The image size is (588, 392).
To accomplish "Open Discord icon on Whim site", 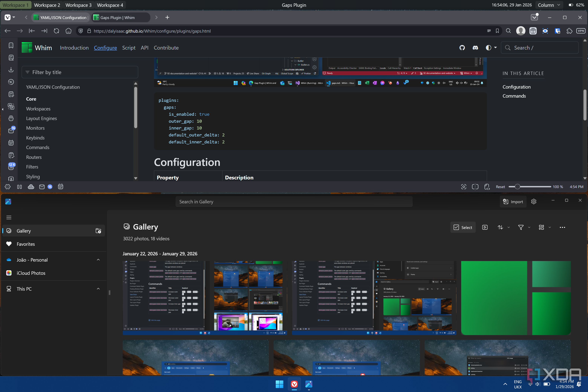I will point(475,48).
